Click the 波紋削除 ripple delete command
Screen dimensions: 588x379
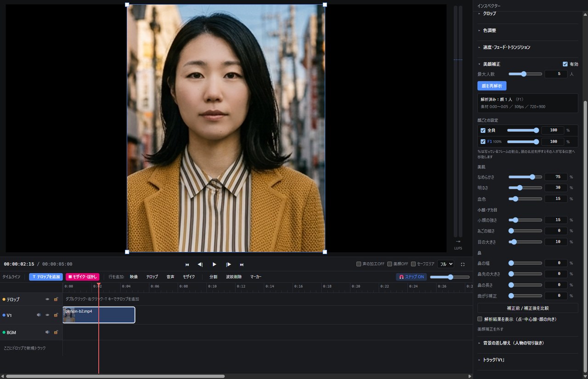click(x=234, y=277)
